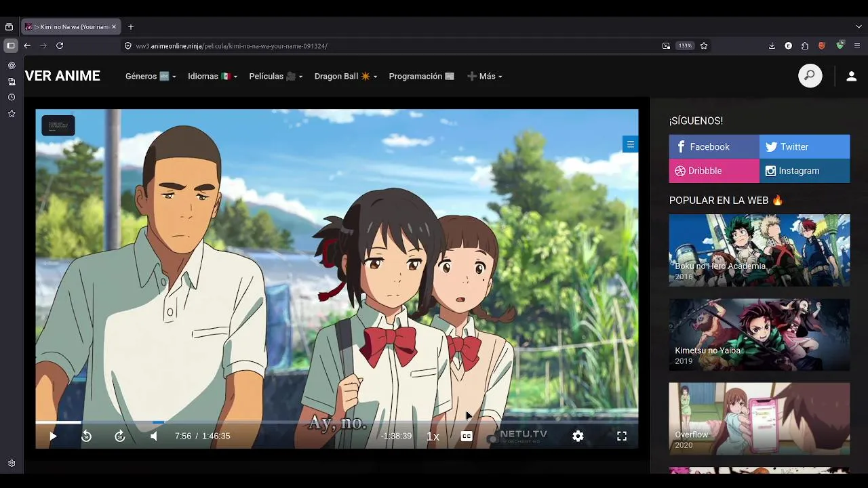
Task: Skip forward 30 seconds in the video
Action: 119,436
